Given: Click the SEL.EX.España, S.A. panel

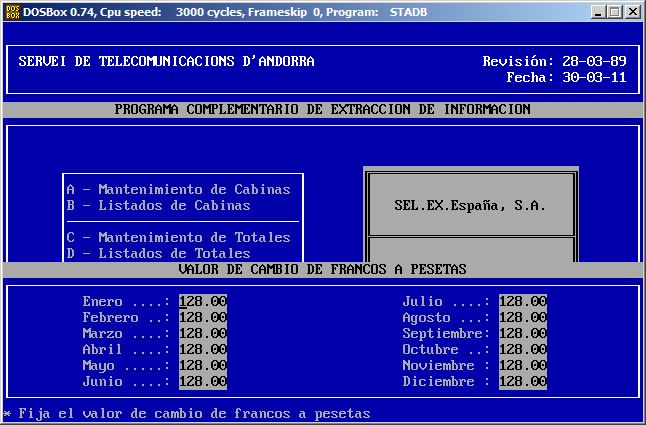Looking at the screenshot, I should pyautogui.click(x=470, y=205).
